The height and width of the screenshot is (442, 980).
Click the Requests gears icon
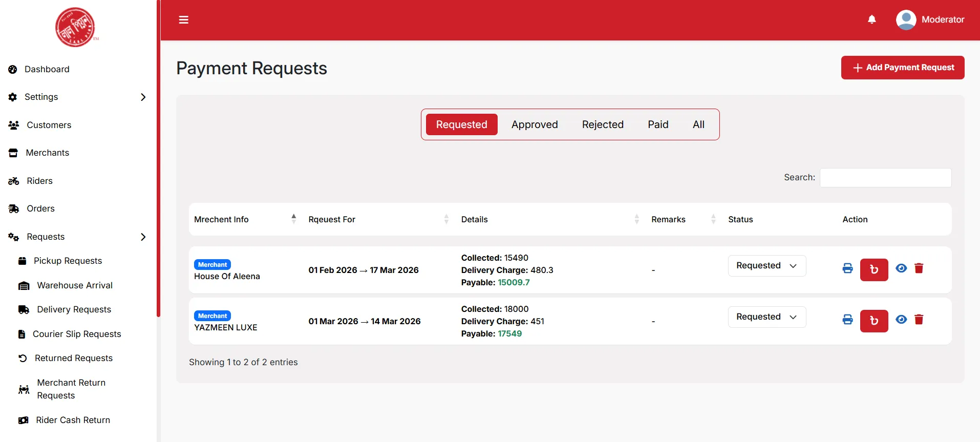click(x=14, y=237)
